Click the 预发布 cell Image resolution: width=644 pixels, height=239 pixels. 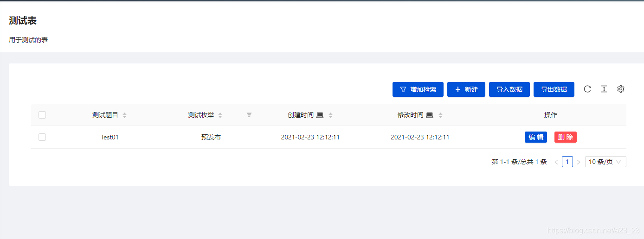(x=211, y=137)
